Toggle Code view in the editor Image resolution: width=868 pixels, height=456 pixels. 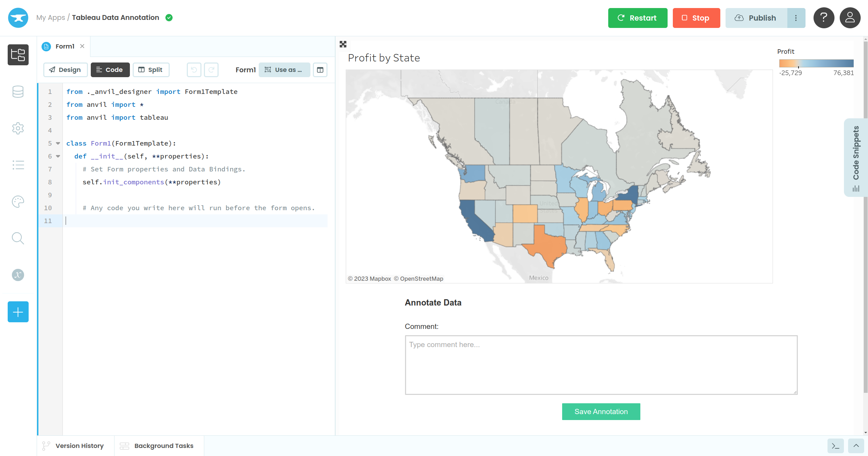click(110, 69)
